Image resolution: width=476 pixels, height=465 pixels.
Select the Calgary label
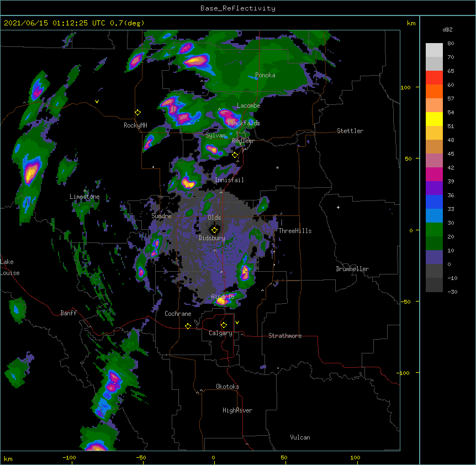(x=220, y=333)
